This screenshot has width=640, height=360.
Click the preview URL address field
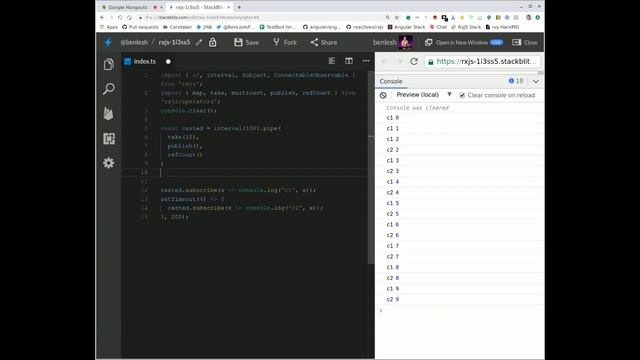[483, 62]
